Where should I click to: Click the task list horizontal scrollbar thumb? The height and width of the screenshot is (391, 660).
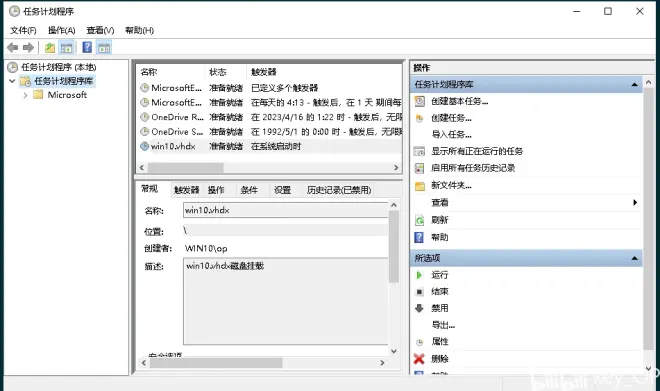tap(186, 168)
